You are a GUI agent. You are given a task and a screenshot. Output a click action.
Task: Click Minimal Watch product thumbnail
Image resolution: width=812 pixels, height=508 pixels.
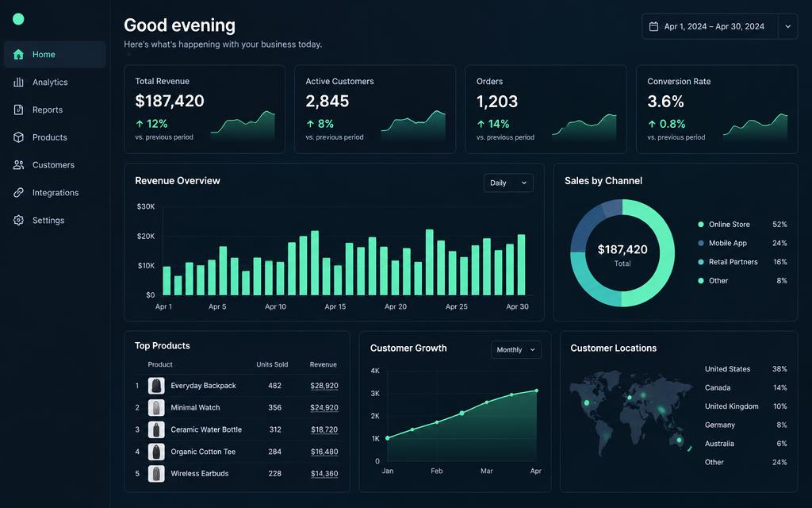tap(156, 407)
